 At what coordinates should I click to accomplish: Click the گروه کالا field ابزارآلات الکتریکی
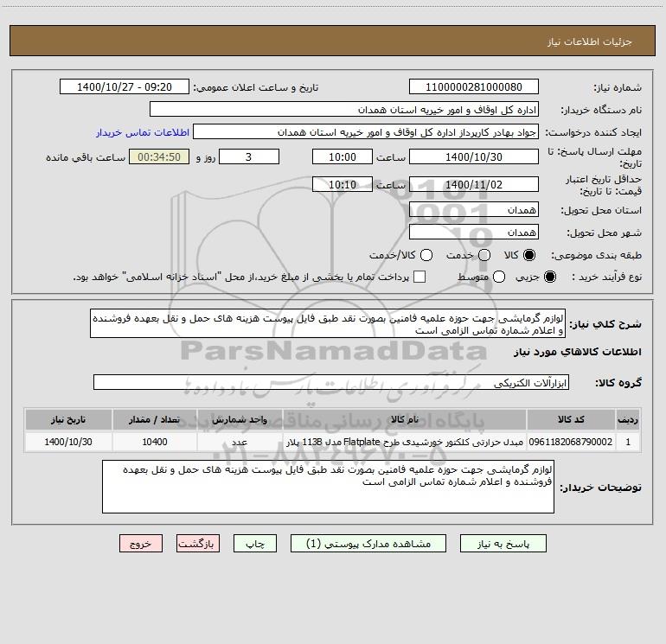tap(331, 382)
